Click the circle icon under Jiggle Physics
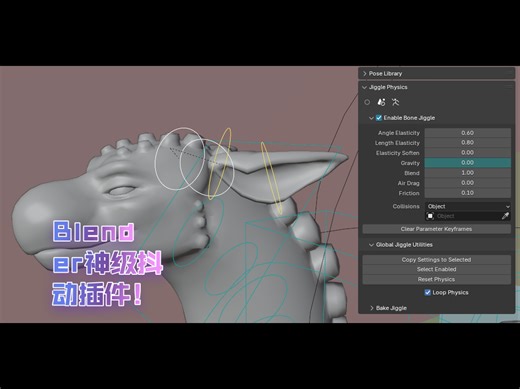This screenshot has width=520, height=389. 367,102
